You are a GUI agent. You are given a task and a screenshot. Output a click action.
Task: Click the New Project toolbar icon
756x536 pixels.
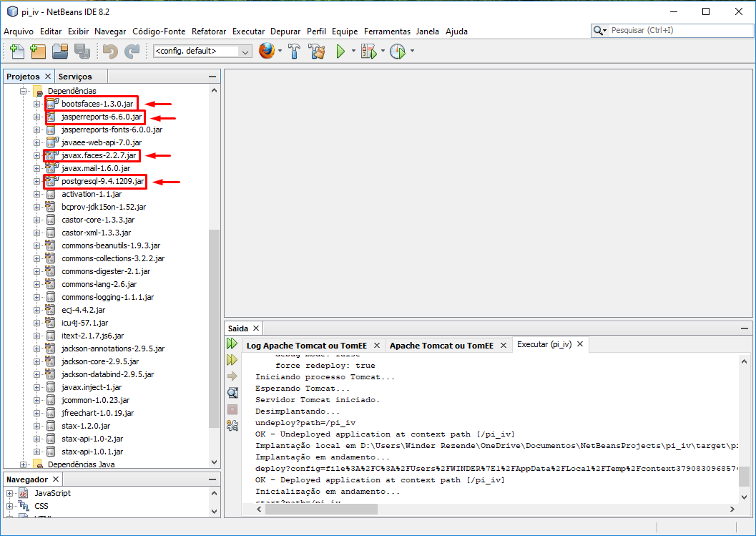click(x=38, y=51)
